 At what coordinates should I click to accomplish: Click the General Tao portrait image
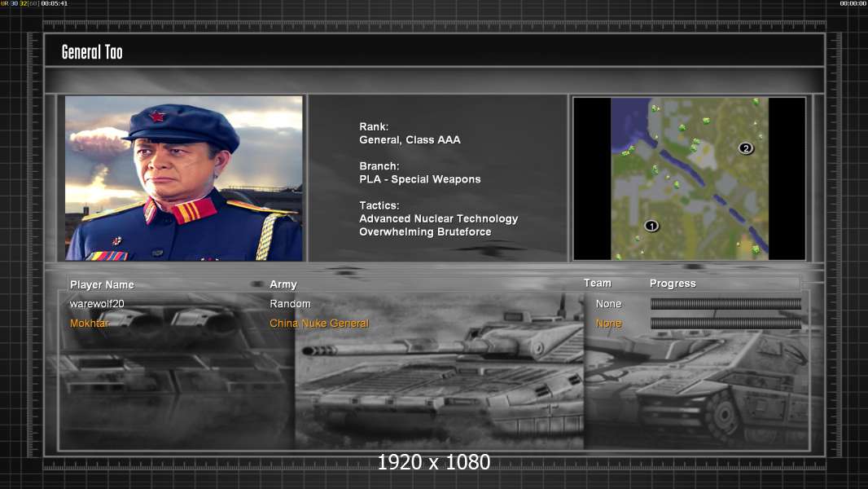pyautogui.click(x=184, y=178)
